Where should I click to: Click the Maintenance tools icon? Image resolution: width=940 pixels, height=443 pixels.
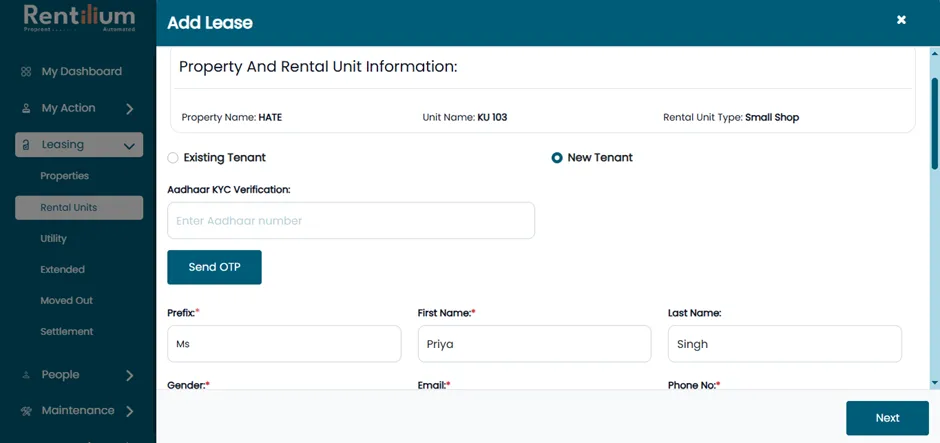[26, 411]
